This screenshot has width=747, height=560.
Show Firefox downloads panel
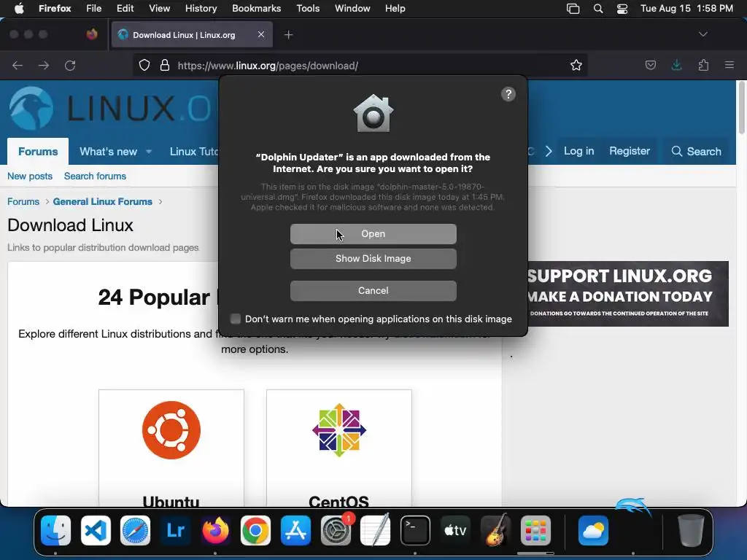point(676,65)
